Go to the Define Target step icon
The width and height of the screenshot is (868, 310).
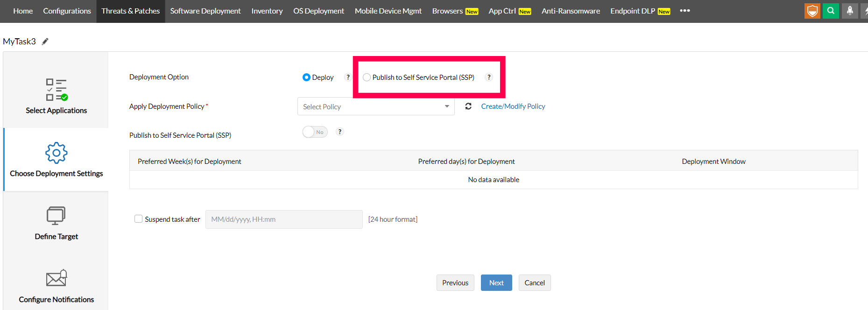tap(56, 216)
